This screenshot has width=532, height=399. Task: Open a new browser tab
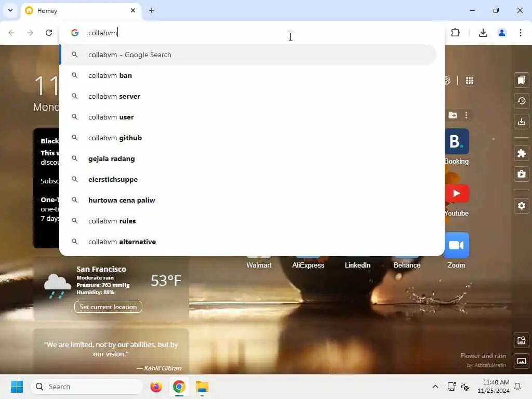(152, 10)
